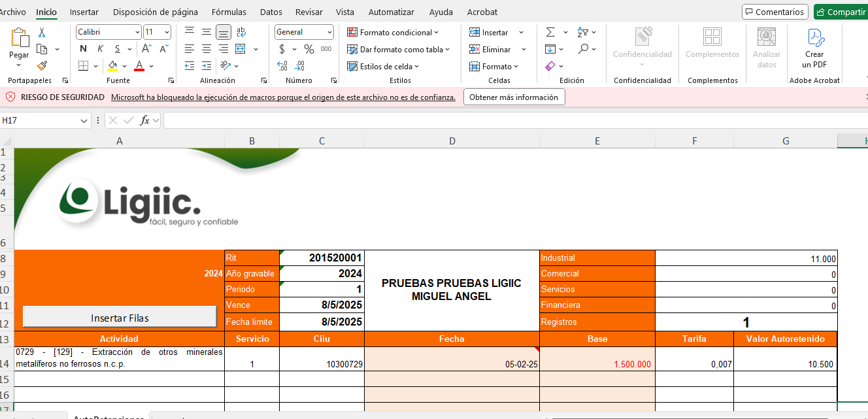Screen dimensions: 868x419
Task: Select the Format Painter brush
Action: [x=42, y=65]
